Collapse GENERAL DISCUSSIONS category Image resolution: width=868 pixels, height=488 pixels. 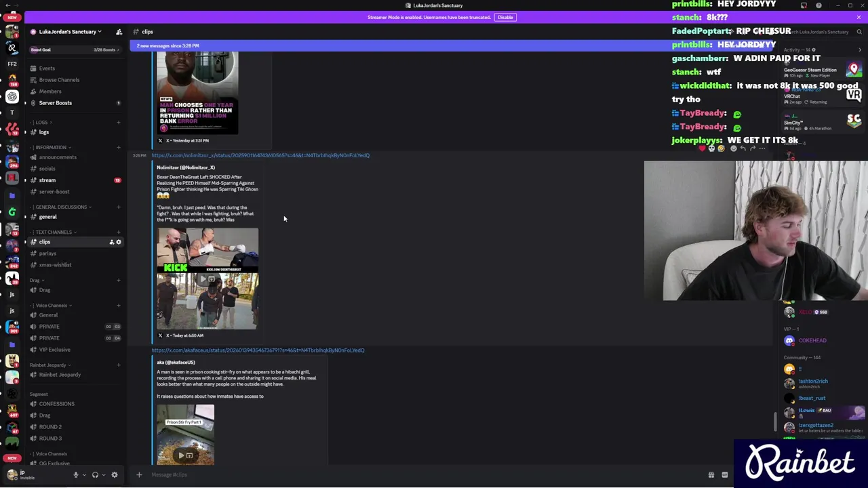pyautogui.click(x=61, y=207)
